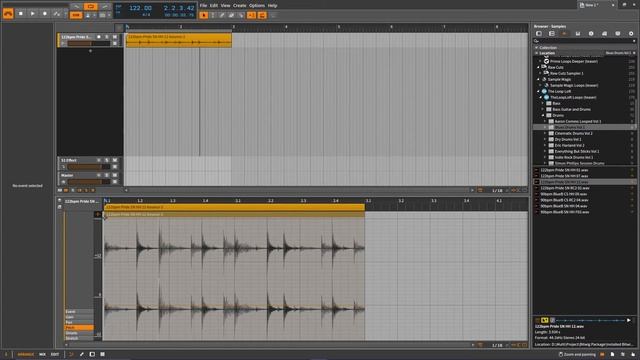Click the browser search field
Image resolution: width=640 pixels, height=360 pixels.
tap(584, 41)
